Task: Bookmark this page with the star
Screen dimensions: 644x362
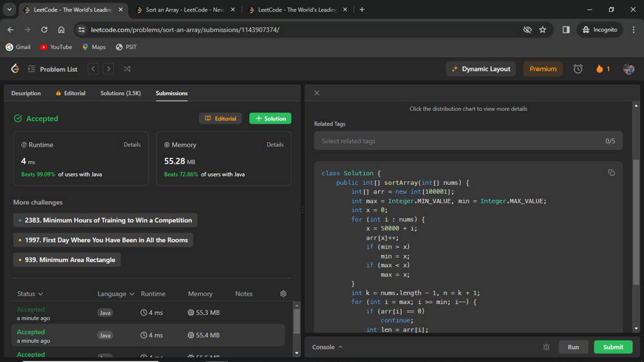Action: 542,30
